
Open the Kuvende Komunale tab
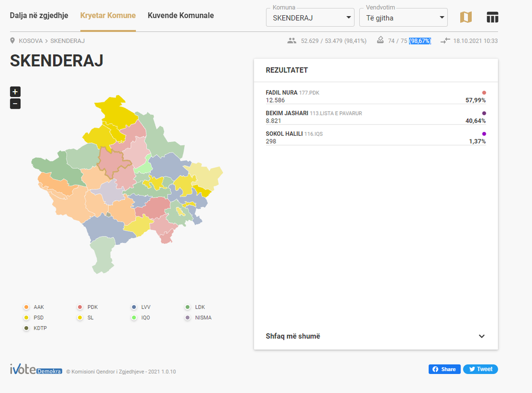click(x=181, y=15)
